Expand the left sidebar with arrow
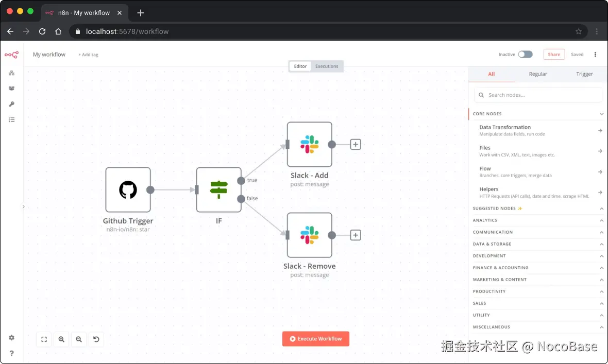Viewport: 608px width, 364px height. point(23,206)
